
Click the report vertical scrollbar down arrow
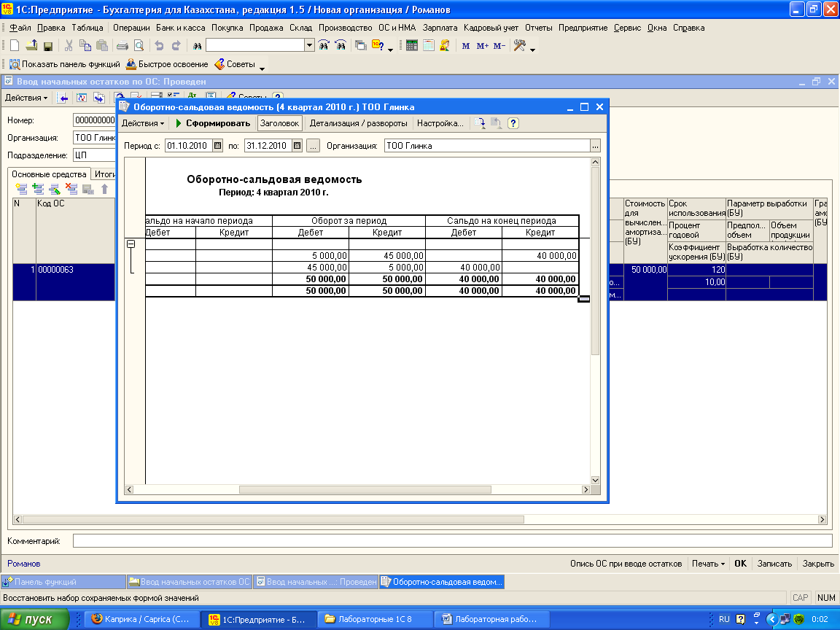(595, 480)
